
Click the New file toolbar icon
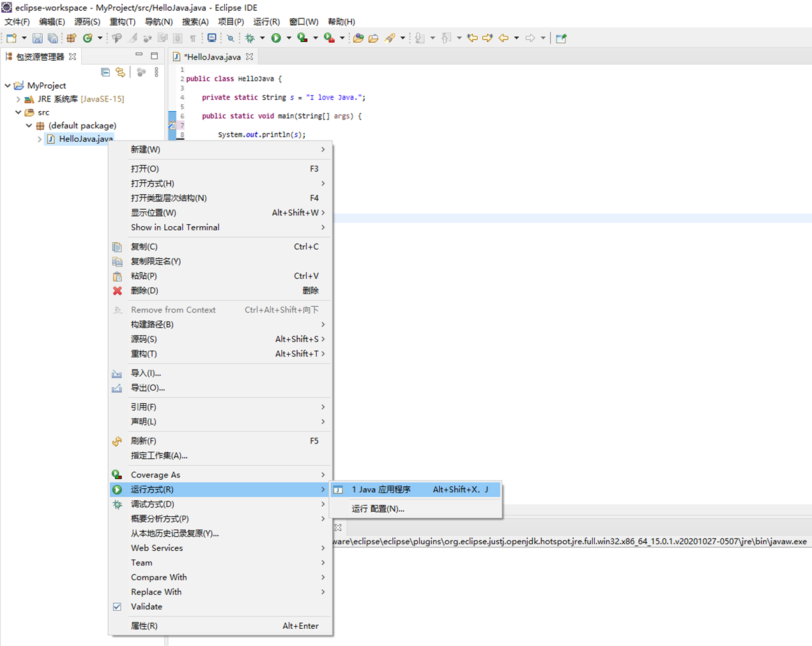point(11,38)
